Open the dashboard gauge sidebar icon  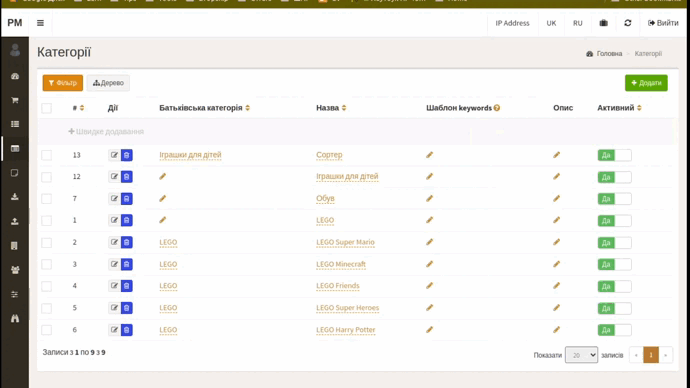[x=15, y=76]
